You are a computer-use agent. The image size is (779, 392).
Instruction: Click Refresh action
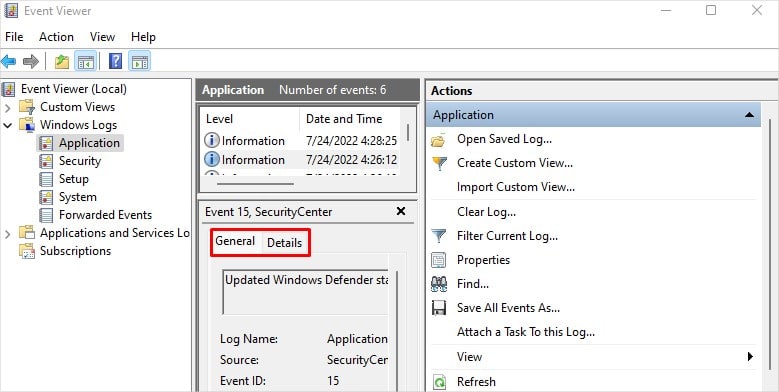coord(476,382)
